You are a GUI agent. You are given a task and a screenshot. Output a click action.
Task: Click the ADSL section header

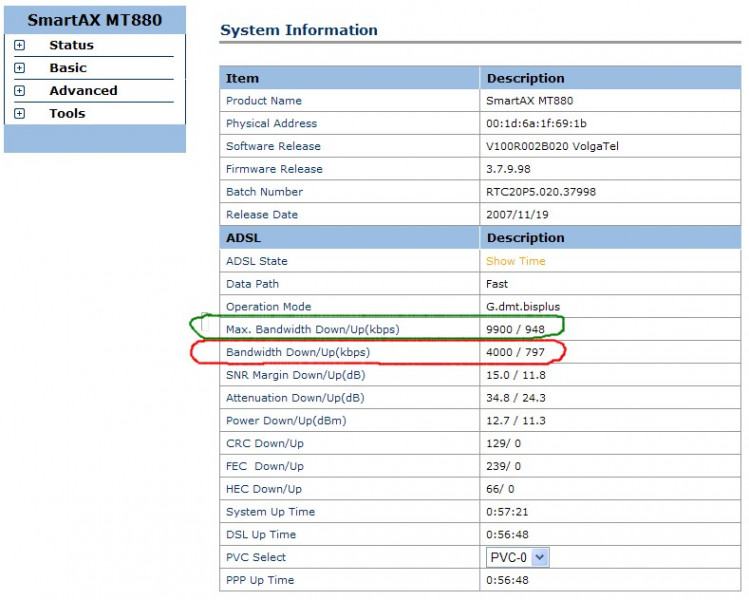[x=244, y=238]
